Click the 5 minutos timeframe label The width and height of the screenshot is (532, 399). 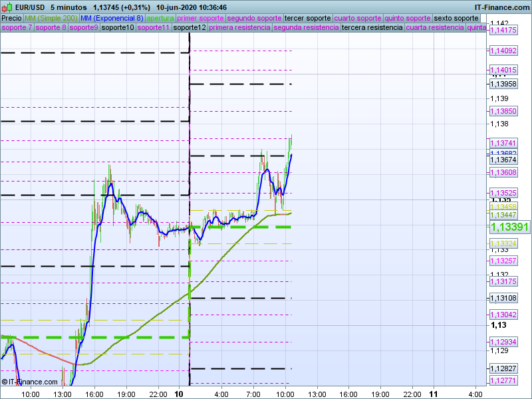pos(68,7)
